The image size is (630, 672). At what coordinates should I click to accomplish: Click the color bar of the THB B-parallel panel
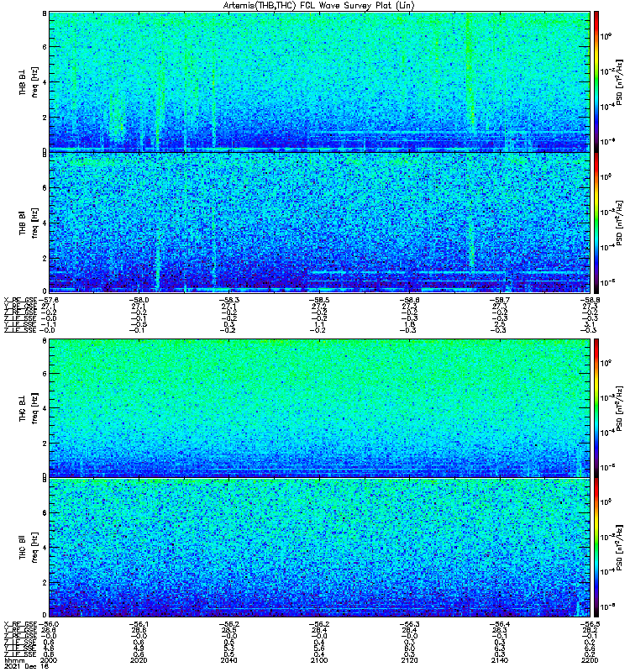[x=596, y=223]
